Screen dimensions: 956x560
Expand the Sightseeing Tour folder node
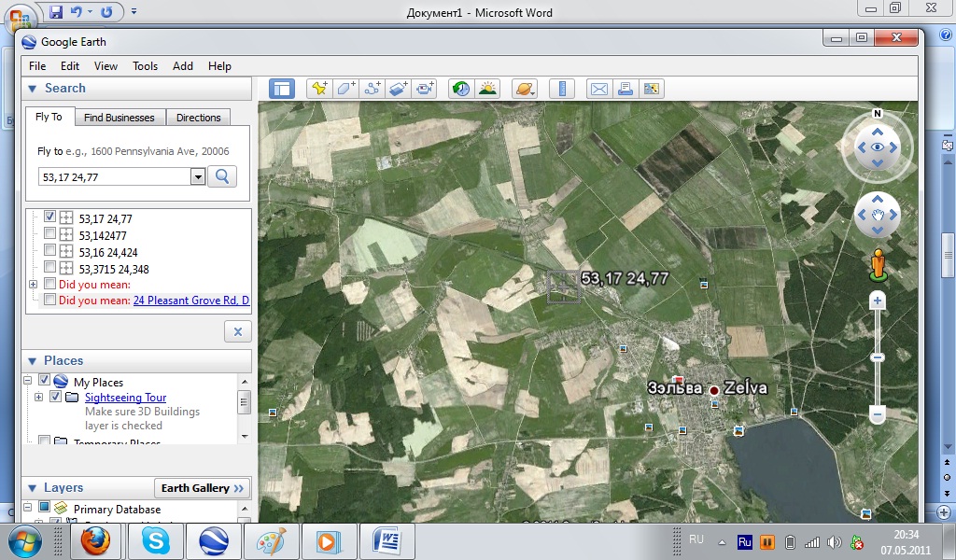click(x=38, y=398)
